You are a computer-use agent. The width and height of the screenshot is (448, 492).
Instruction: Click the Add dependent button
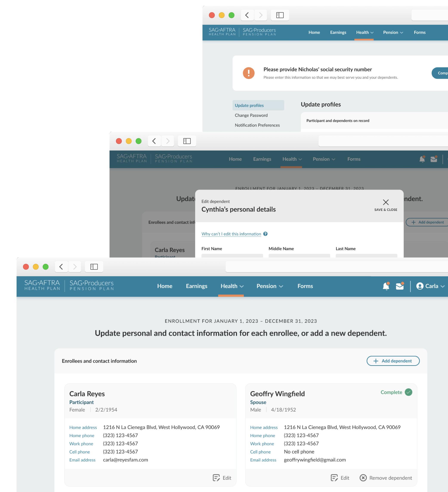(x=393, y=361)
